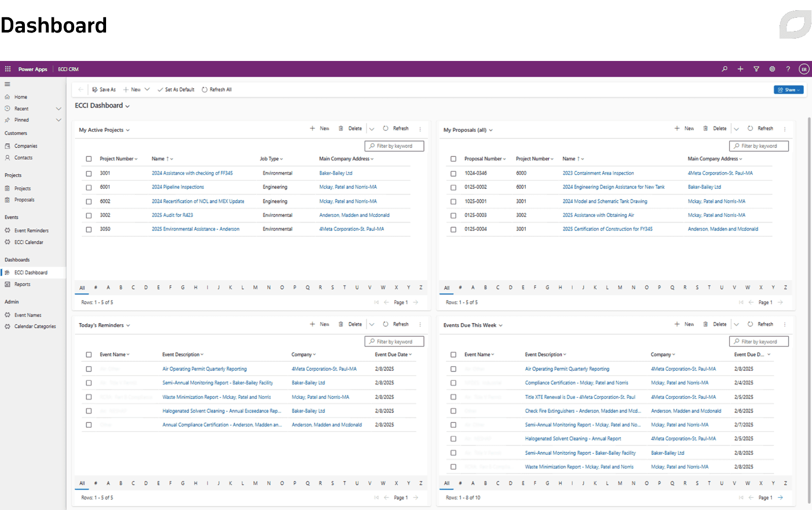The height and width of the screenshot is (510, 812).
Task: Open more options in Events Due This Week panel
Action: tap(785, 325)
